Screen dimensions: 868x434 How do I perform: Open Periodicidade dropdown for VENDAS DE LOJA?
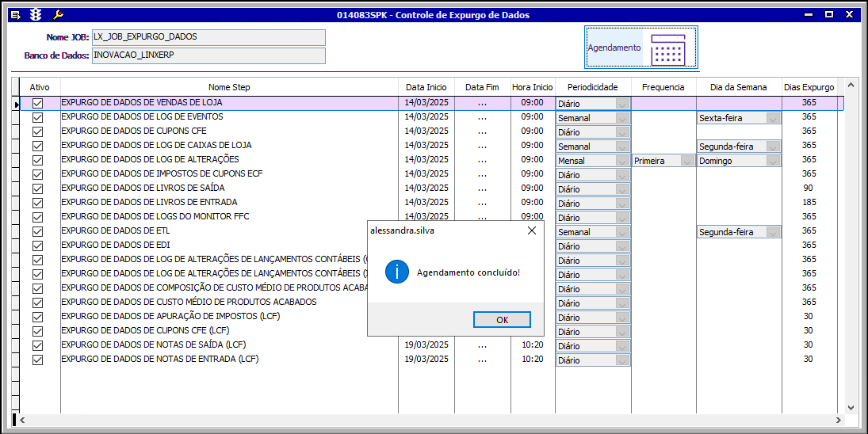623,104
